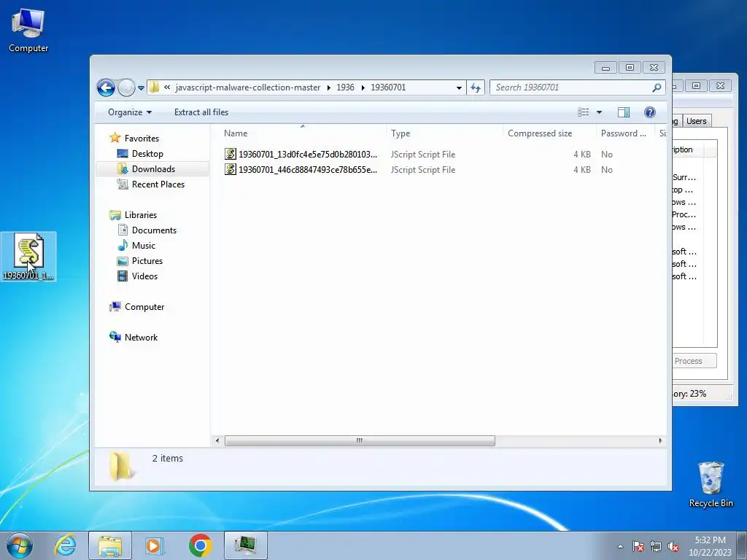Sort by the Name column header

click(303, 133)
